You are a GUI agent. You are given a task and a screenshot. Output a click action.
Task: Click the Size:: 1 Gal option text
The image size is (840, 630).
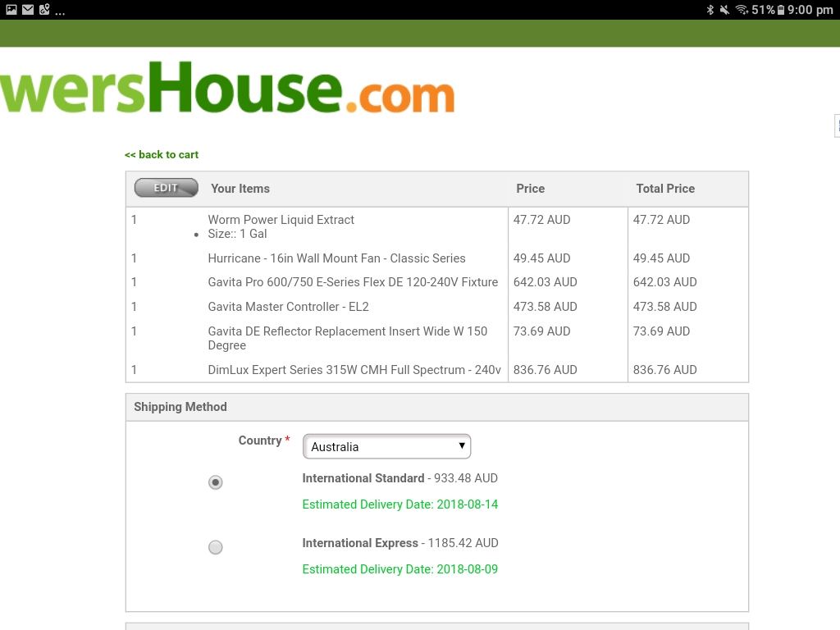click(x=237, y=234)
